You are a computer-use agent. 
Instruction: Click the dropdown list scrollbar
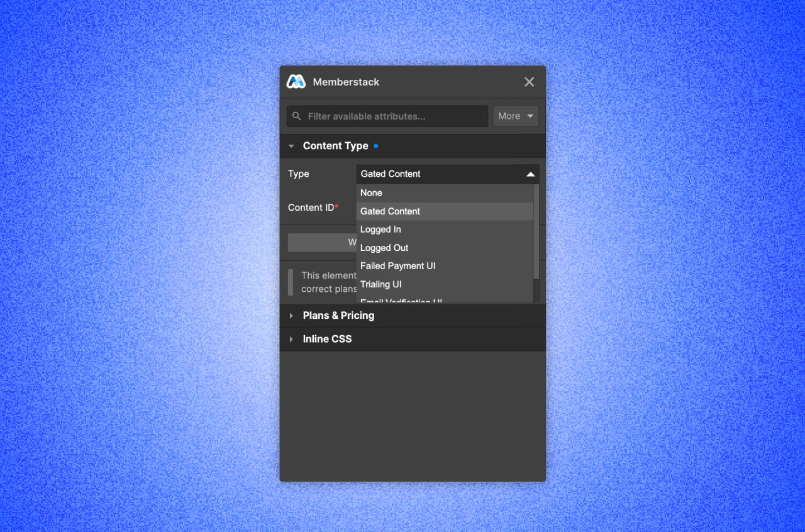[x=536, y=233]
